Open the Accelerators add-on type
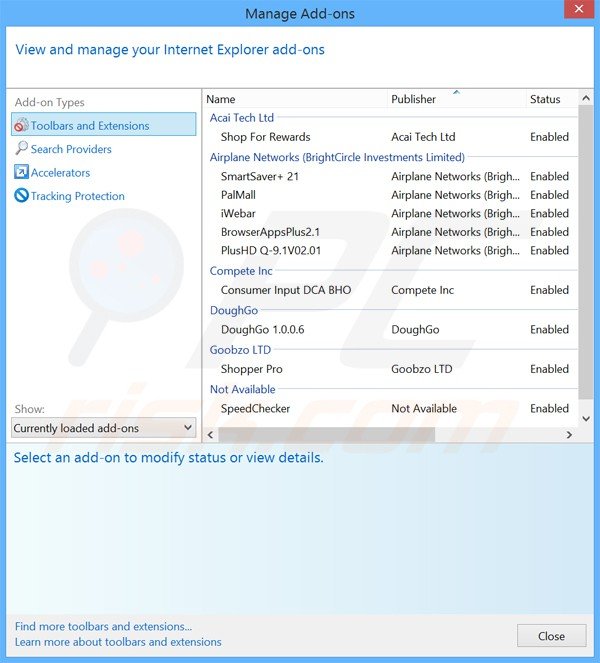The image size is (600, 663). click(x=60, y=173)
